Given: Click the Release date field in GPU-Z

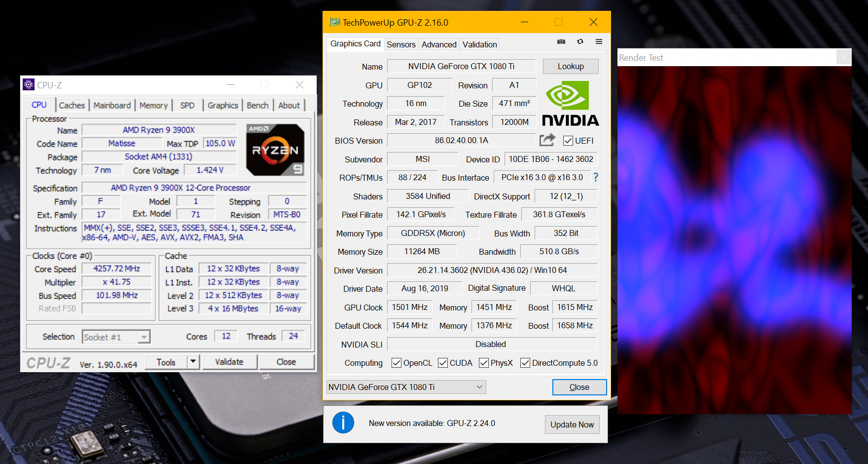Looking at the screenshot, I should (x=416, y=122).
